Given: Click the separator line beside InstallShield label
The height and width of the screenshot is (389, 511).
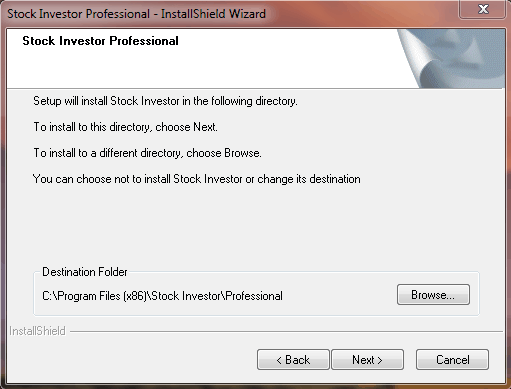Looking at the screenshot, I should tap(286, 332).
